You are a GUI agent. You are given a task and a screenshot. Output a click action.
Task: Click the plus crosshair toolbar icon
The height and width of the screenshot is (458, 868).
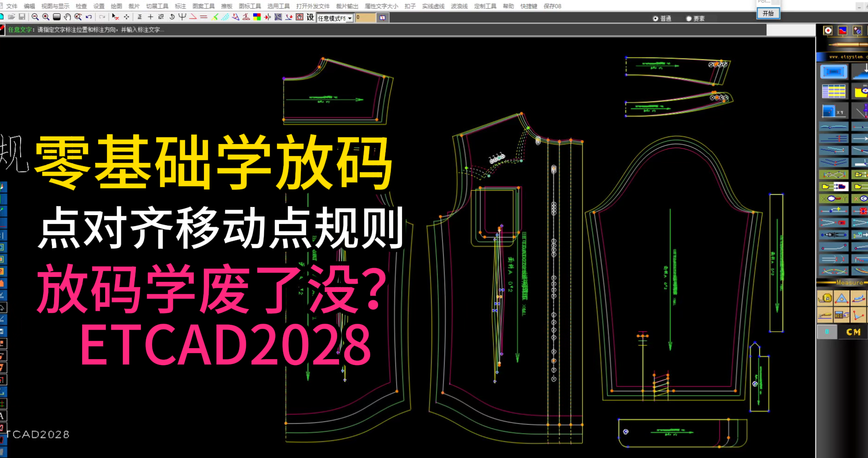(150, 17)
